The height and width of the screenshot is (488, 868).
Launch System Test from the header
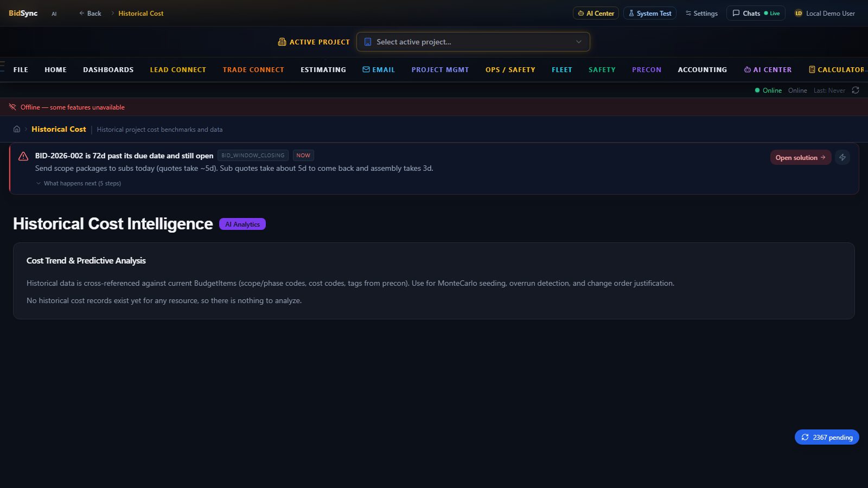click(650, 13)
